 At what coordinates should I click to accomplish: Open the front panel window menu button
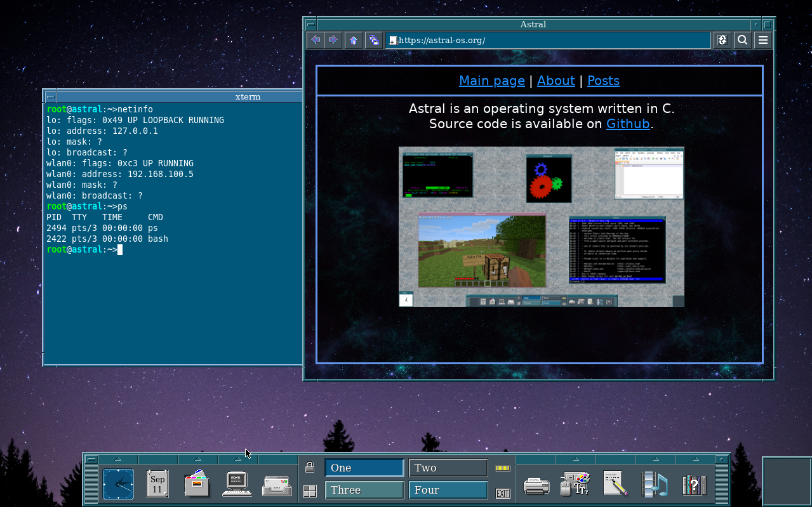pyautogui.click(x=91, y=459)
